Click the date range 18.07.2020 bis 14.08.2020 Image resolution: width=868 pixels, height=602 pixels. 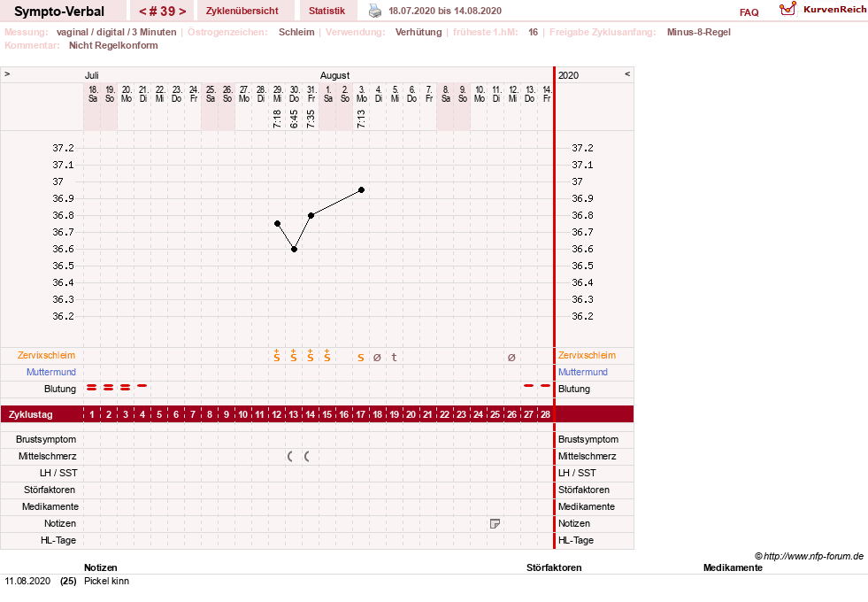445,12
